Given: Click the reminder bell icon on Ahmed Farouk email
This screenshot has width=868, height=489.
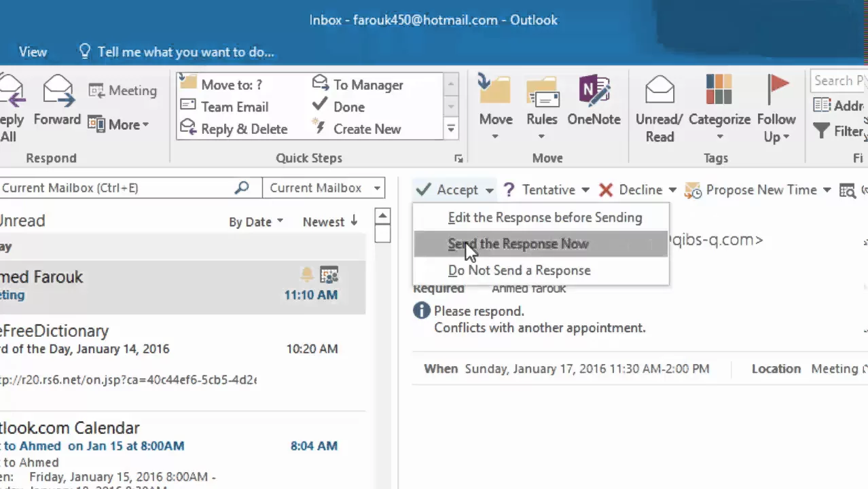Looking at the screenshot, I should 307,274.
